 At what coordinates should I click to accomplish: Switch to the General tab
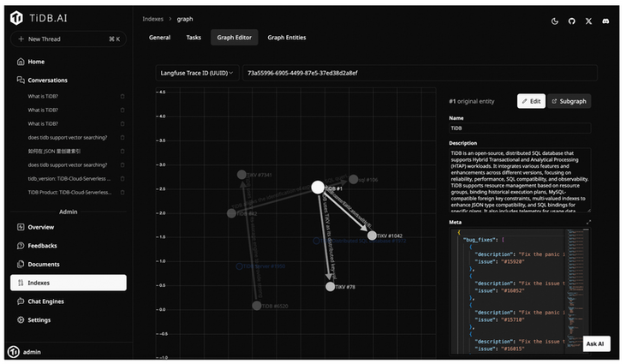click(x=159, y=38)
